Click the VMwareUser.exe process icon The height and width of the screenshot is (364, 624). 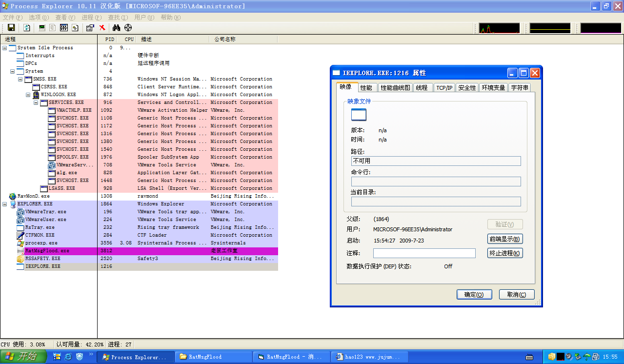[20, 220]
